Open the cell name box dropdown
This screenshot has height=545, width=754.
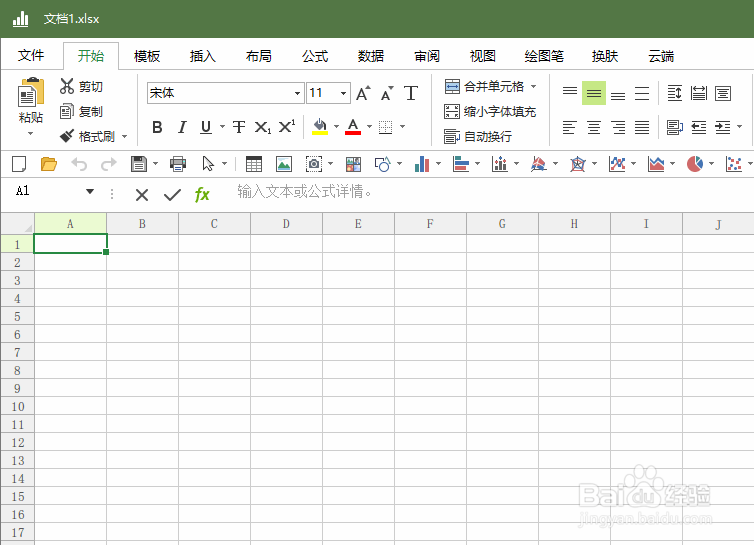click(x=89, y=191)
